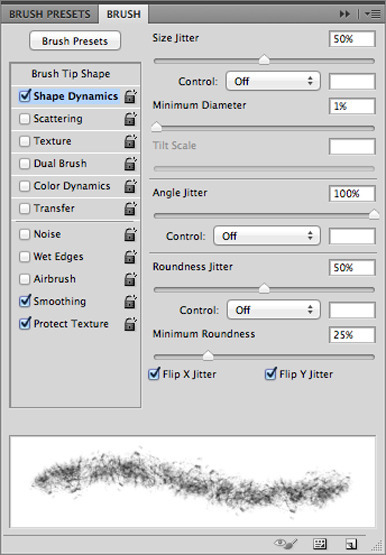
Task: Click the Minimum Roundness slider handle
Action: tap(208, 355)
